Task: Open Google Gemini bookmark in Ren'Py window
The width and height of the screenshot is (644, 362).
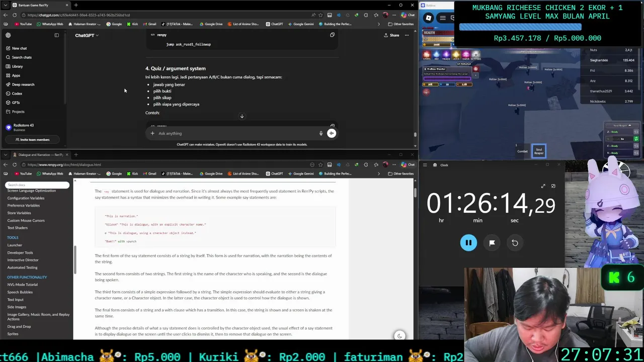Action: pyautogui.click(x=301, y=173)
